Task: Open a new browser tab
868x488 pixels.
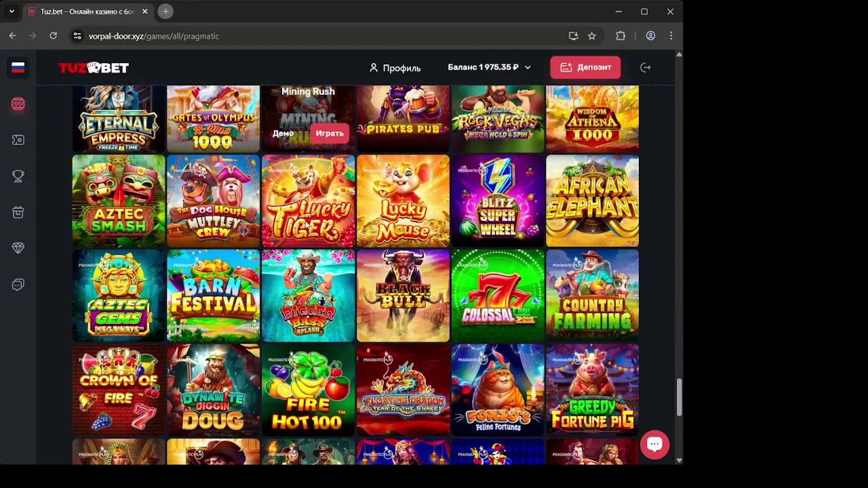Action: click(165, 12)
